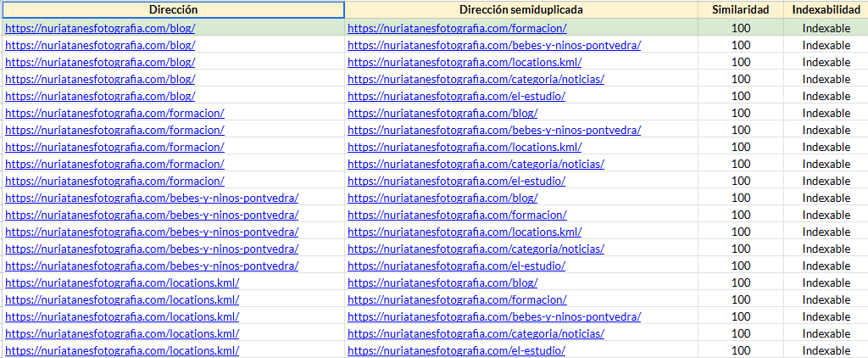This screenshot has width=868, height=358.
Task: Select the "Dirección semiduplicada" column header
Action: 521,9
